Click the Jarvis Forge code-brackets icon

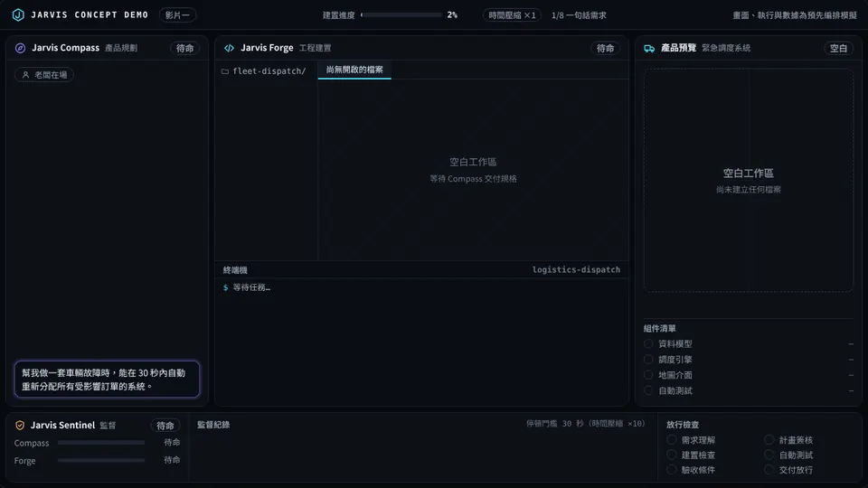click(229, 48)
